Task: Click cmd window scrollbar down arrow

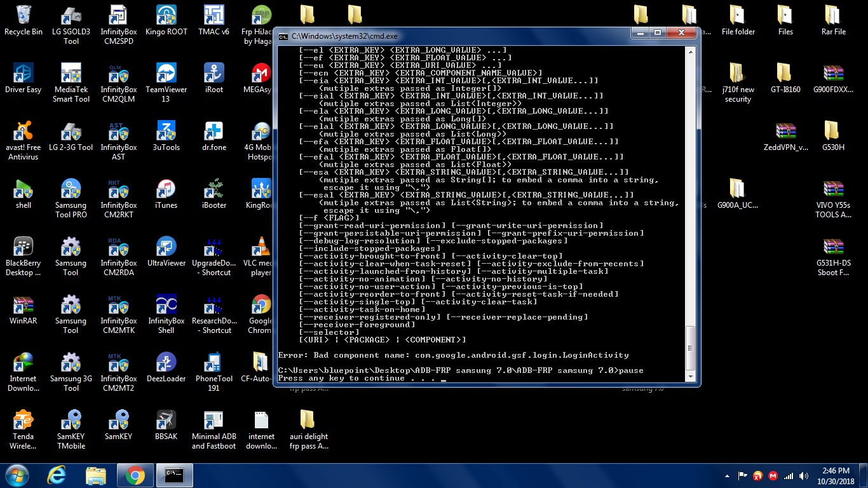Action: (x=691, y=376)
